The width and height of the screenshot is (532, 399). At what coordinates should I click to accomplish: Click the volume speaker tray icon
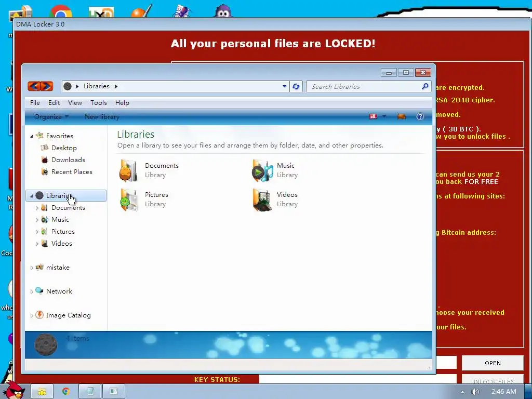click(x=475, y=392)
